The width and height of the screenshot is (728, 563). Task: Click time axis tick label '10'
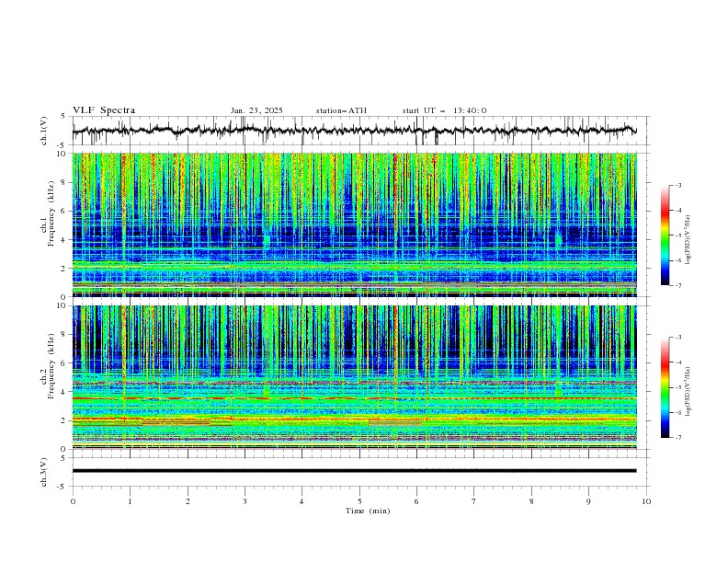(x=646, y=501)
